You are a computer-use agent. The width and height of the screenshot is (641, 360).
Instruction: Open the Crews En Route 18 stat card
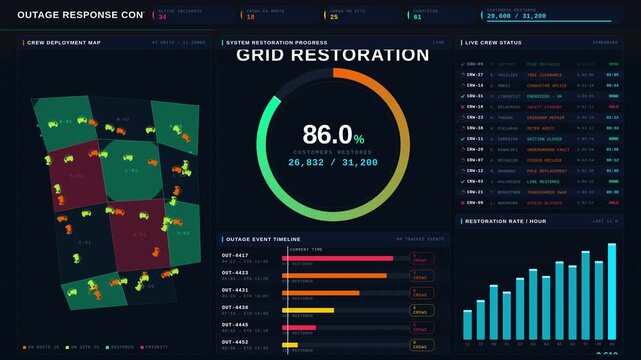(x=280, y=15)
